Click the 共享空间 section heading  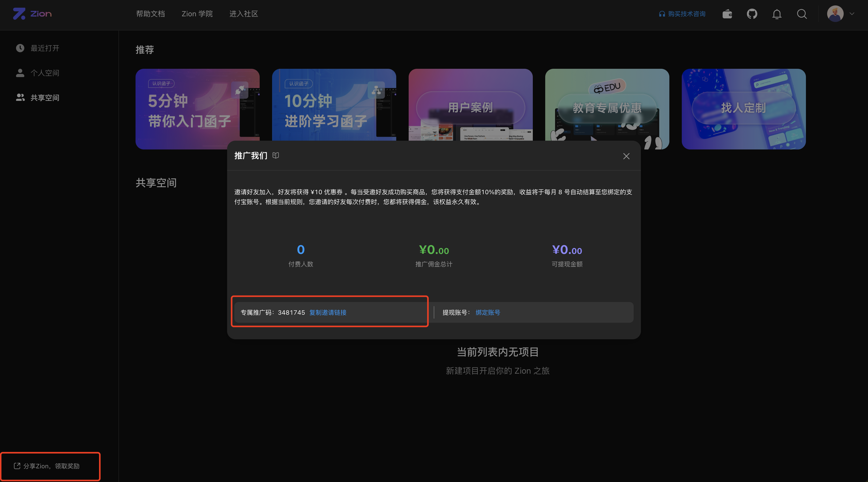156,183
